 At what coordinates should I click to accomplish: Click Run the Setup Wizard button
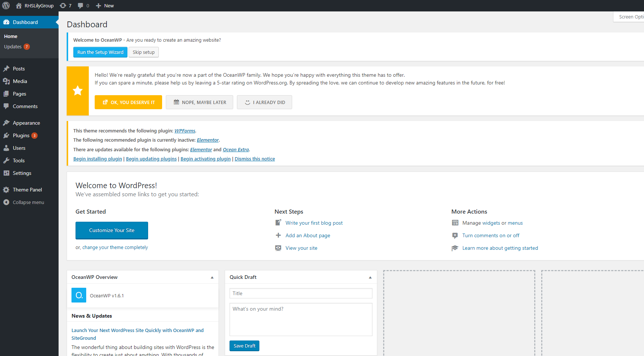pos(100,52)
